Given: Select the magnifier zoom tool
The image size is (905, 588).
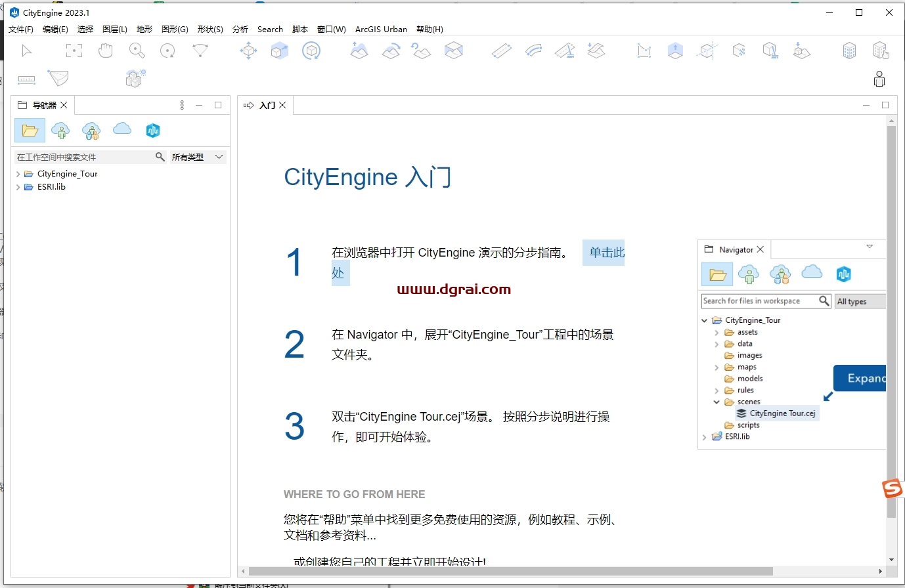Looking at the screenshot, I should 137,51.
